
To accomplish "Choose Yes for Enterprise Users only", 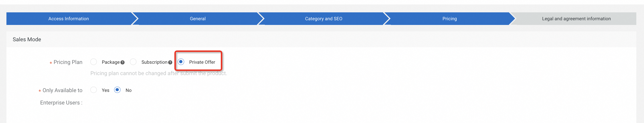I will (x=94, y=90).
